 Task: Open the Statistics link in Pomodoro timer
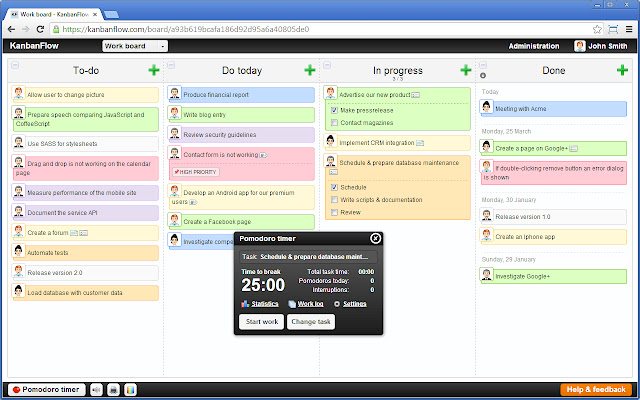pyautogui.click(x=264, y=303)
